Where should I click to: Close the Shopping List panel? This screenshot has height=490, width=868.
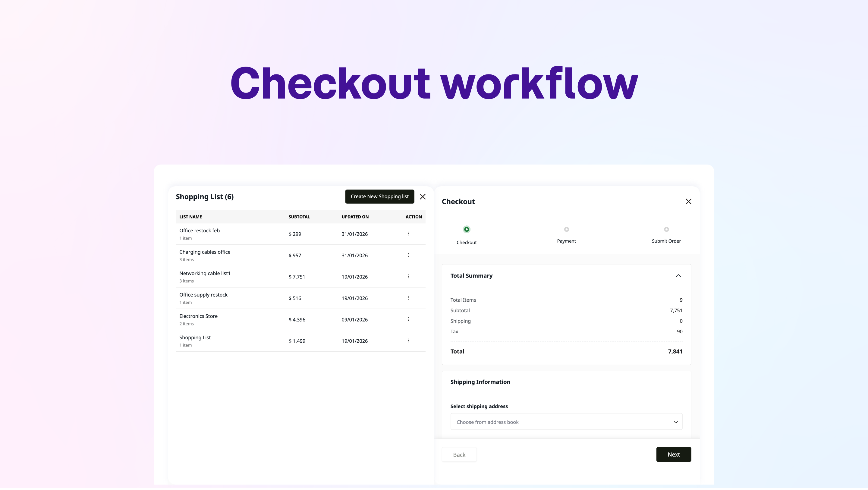(423, 196)
